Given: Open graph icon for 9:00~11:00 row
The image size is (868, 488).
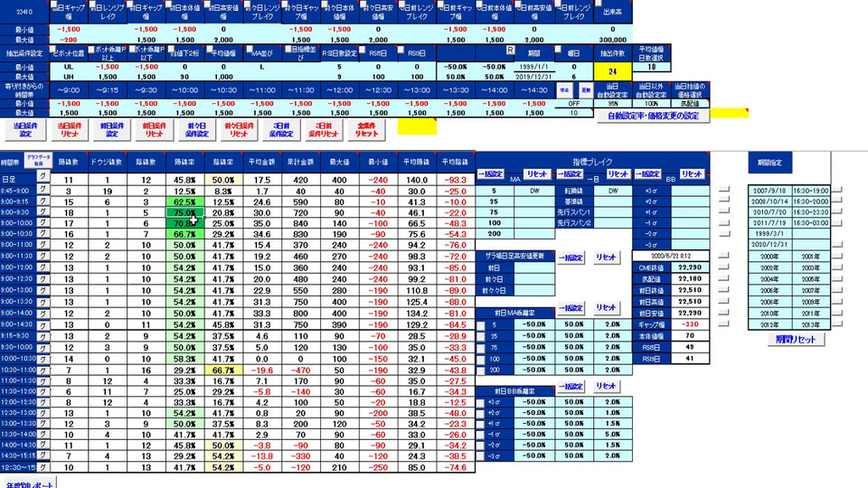Looking at the screenshot, I should (42, 245).
